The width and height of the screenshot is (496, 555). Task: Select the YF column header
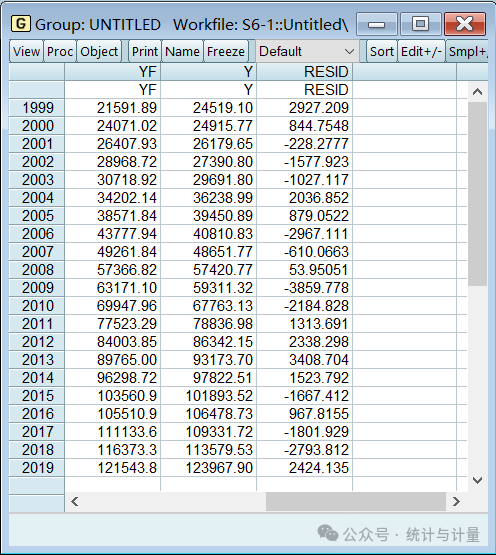[113, 72]
